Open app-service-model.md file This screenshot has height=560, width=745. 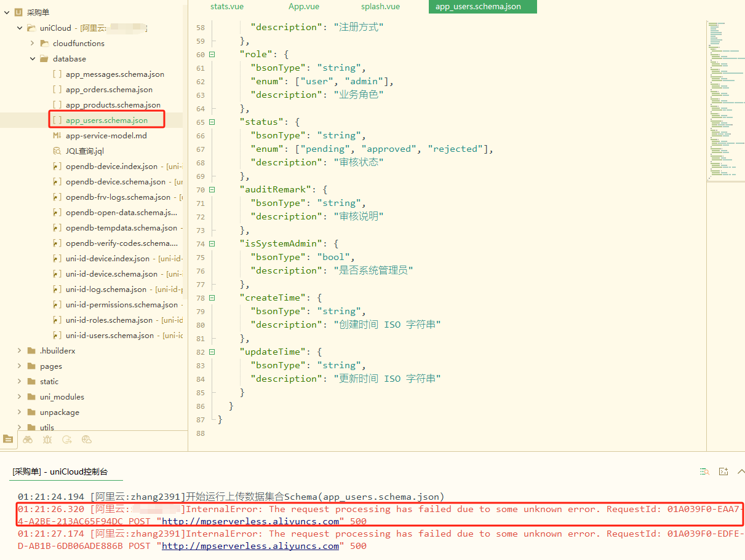pos(106,135)
